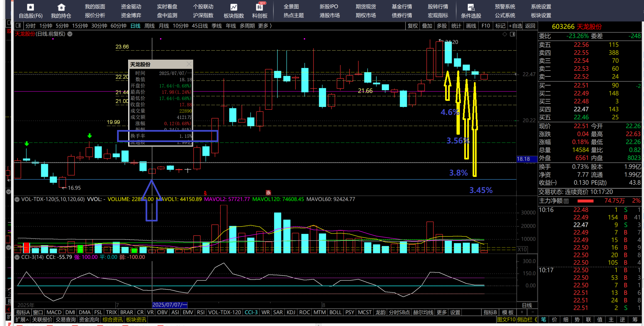Switch to 5分钟 period
The height and width of the screenshot is (326, 644).
(62, 26)
